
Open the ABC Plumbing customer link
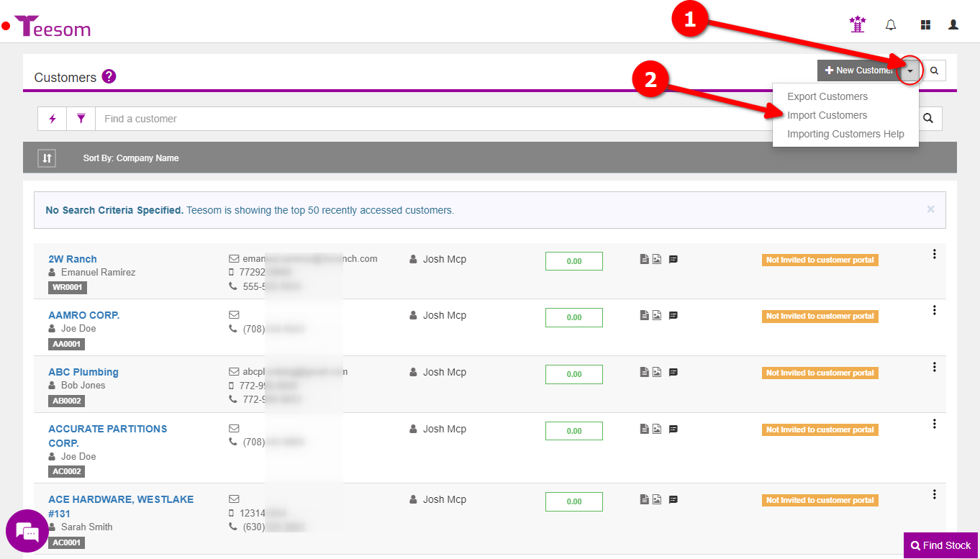(83, 372)
